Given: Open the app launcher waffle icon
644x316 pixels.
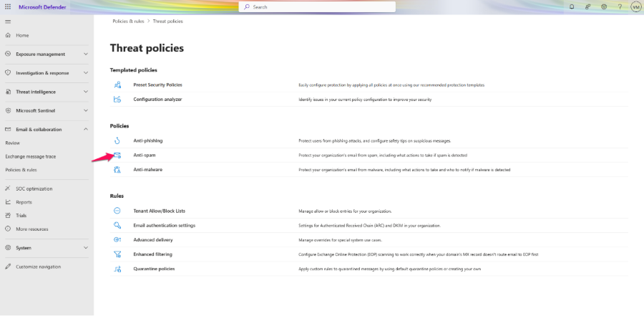Looking at the screenshot, I should click(8, 6).
